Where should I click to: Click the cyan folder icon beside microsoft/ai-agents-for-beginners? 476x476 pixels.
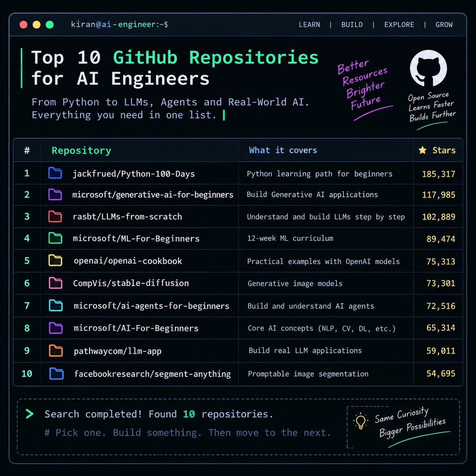click(x=56, y=305)
